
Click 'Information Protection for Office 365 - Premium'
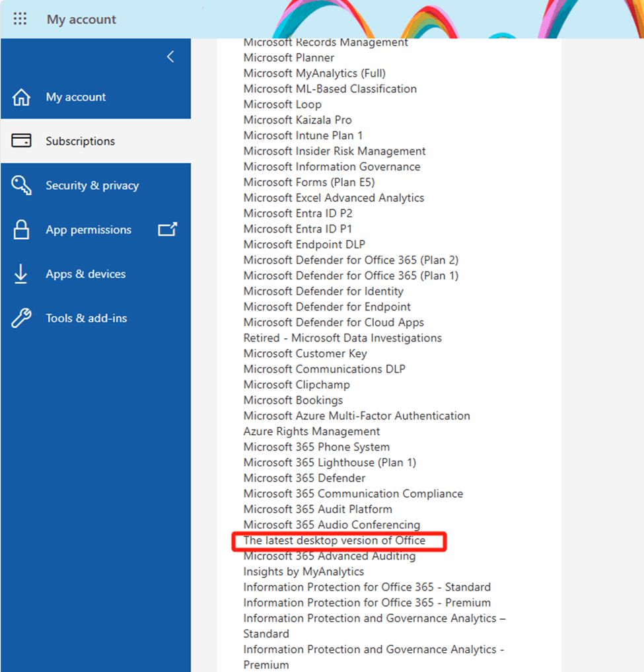click(x=367, y=603)
